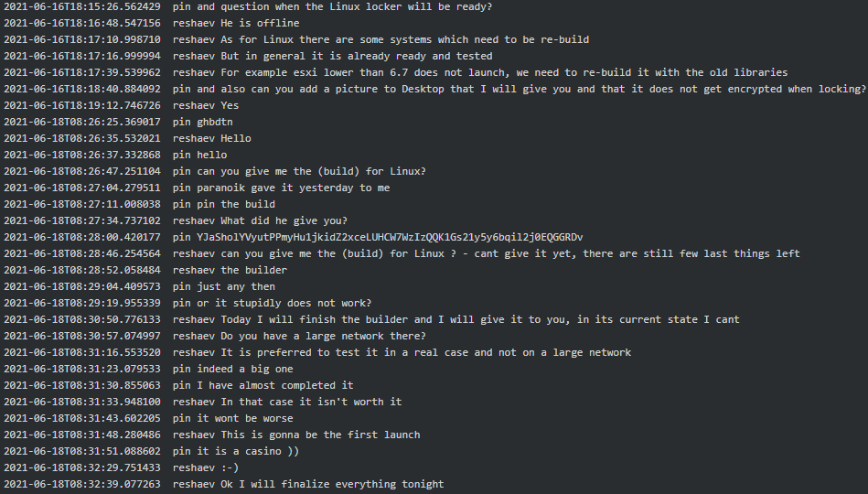Click 'Ok I will finalize everything tonight'

click(332, 485)
